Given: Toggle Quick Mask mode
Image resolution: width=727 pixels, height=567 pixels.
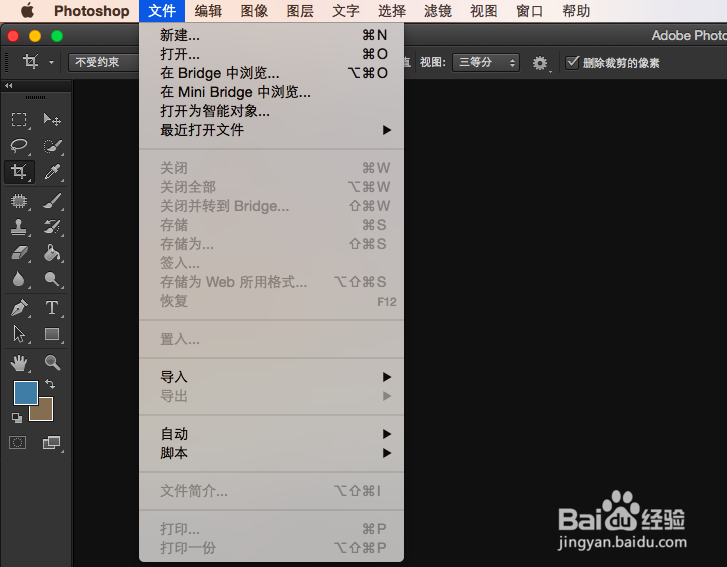Looking at the screenshot, I should click(x=18, y=442).
